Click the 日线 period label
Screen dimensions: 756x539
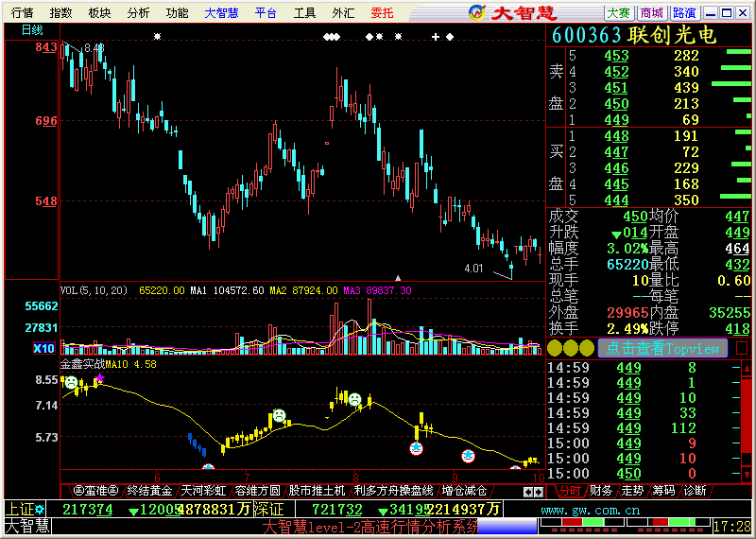tap(32, 30)
